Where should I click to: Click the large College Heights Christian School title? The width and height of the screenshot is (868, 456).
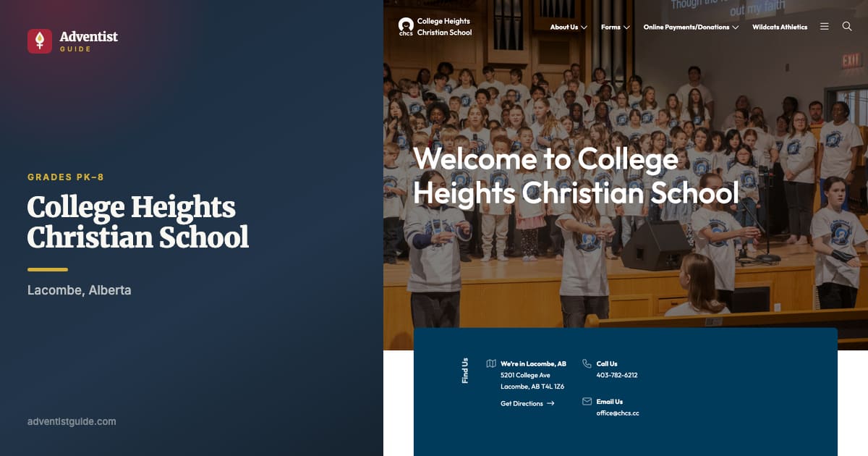pos(138,222)
